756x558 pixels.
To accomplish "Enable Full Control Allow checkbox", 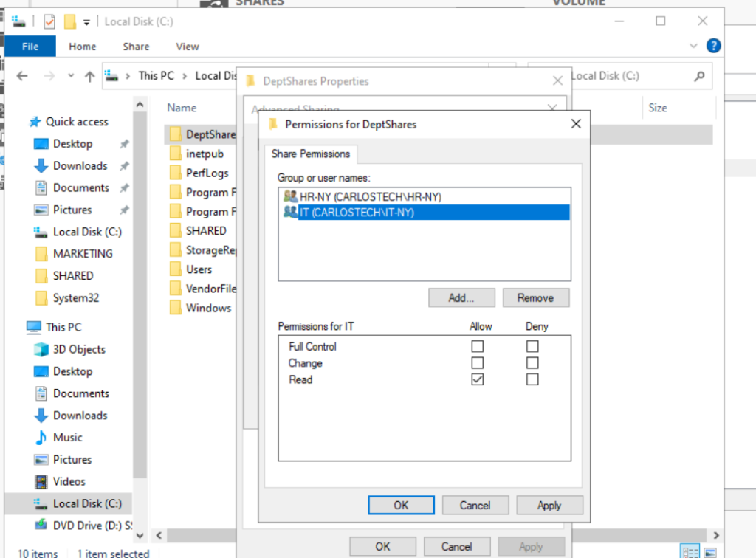I will tap(478, 346).
